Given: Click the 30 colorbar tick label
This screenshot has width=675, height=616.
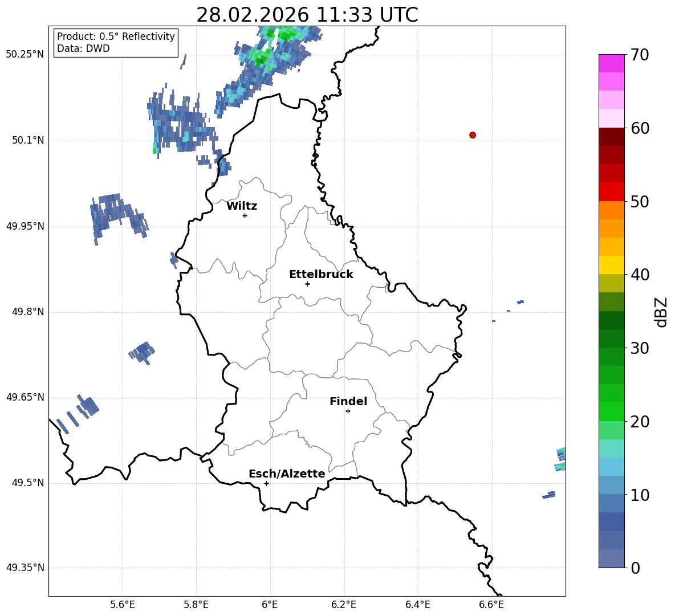Looking at the screenshot, I should [x=640, y=348].
